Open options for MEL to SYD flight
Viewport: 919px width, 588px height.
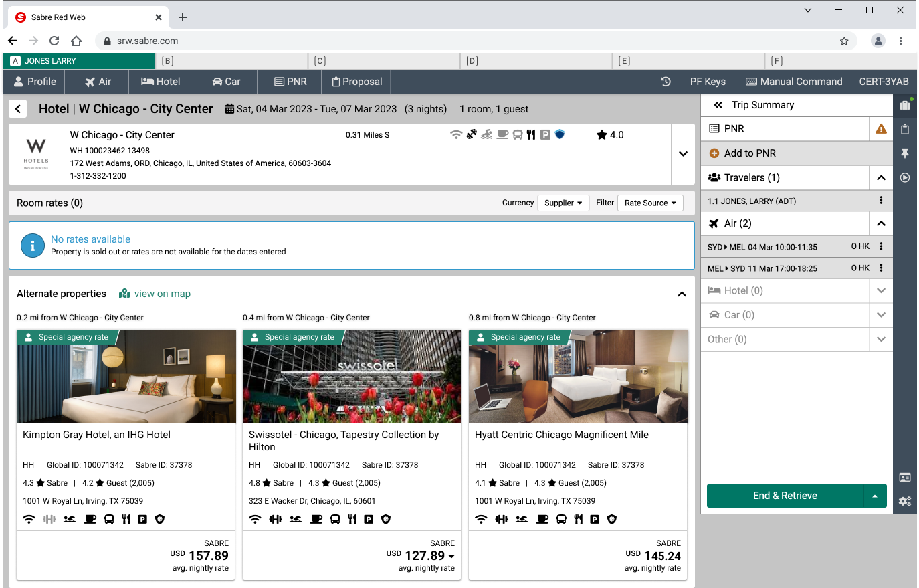click(881, 268)
